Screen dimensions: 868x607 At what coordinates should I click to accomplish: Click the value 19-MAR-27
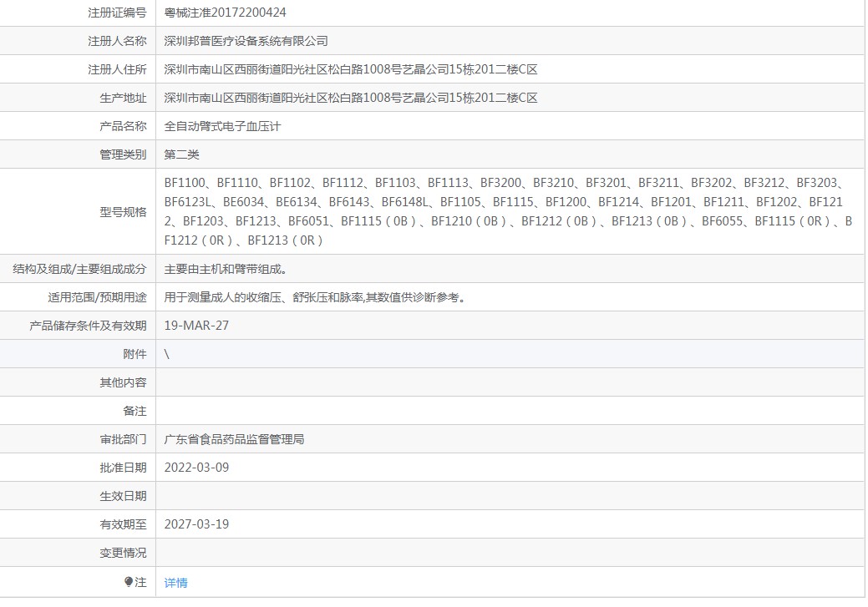[196, 326]
